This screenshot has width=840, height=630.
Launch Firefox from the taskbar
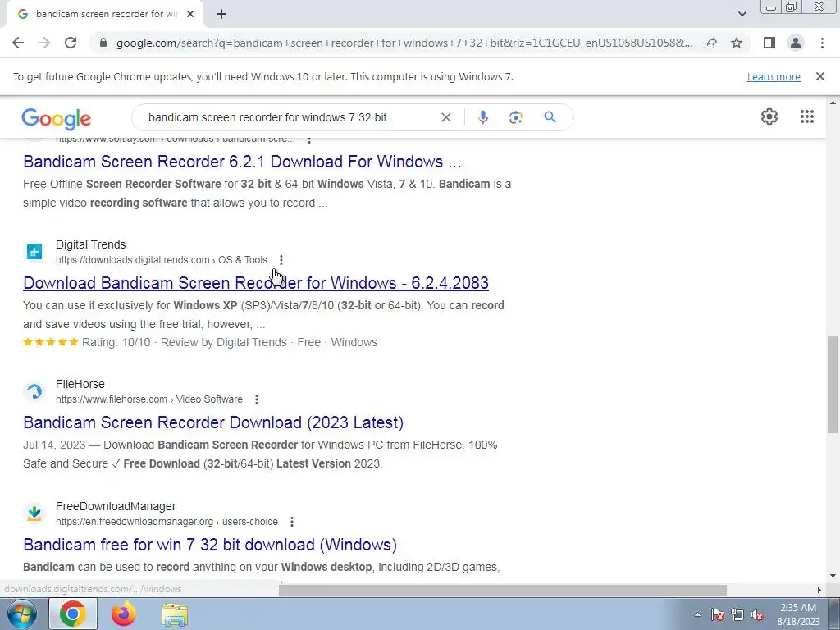pyautogui.click(x=124, y=614)
